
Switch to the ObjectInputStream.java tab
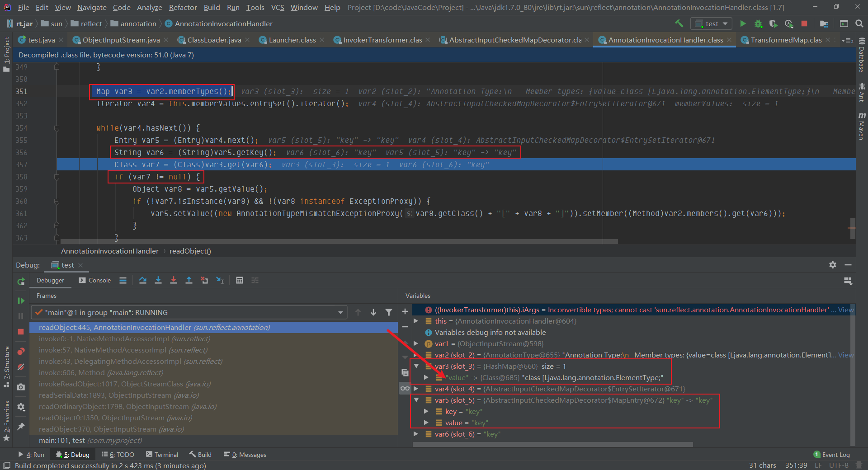pyautogui.click(x=121, y=40)
